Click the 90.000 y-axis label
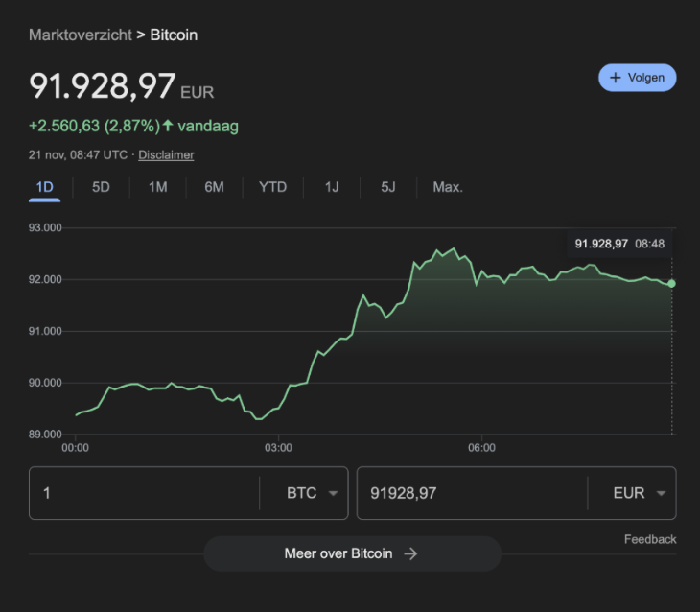Screen dimensions: 700x612 click(45, 383)
